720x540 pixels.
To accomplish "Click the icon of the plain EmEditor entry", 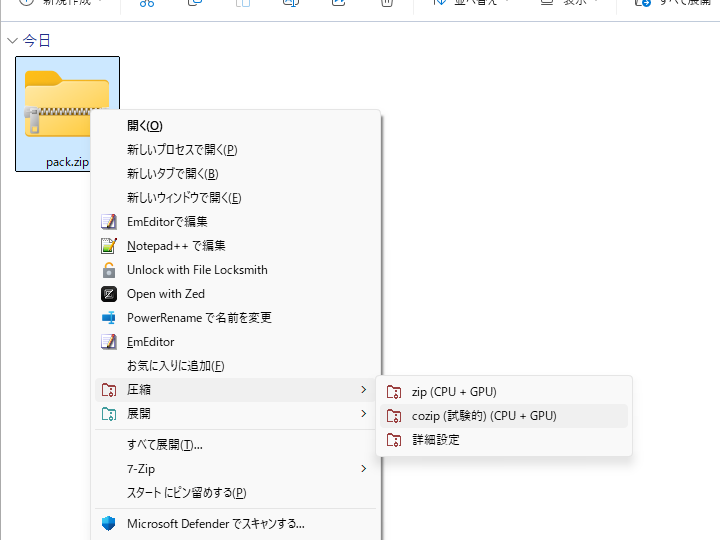I will [109, 342].
